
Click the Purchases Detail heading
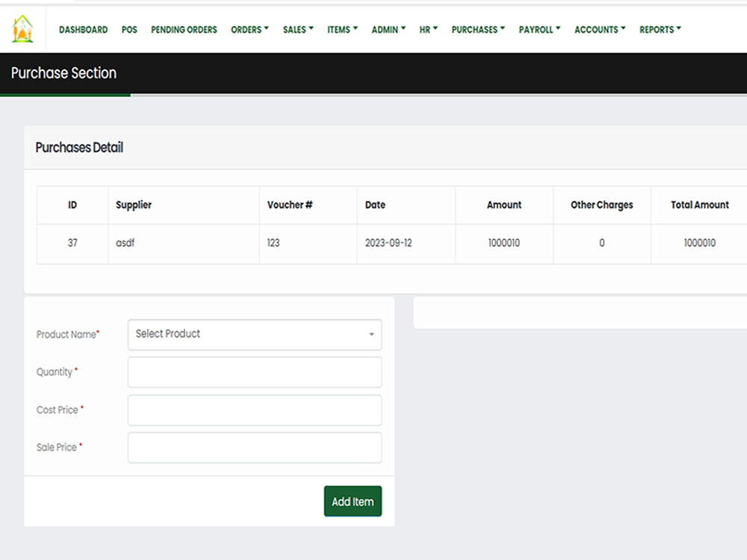click(79, 148)
